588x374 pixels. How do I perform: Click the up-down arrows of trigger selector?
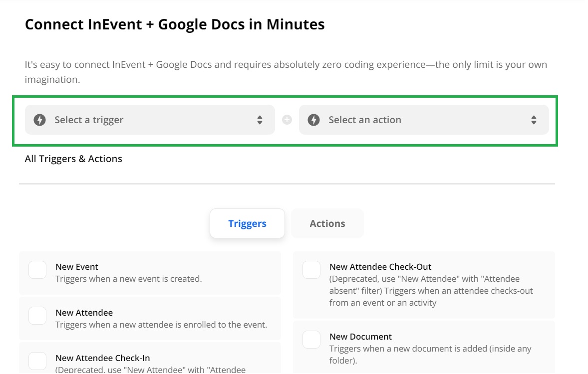pyautogui.click(x=260, y=120)
